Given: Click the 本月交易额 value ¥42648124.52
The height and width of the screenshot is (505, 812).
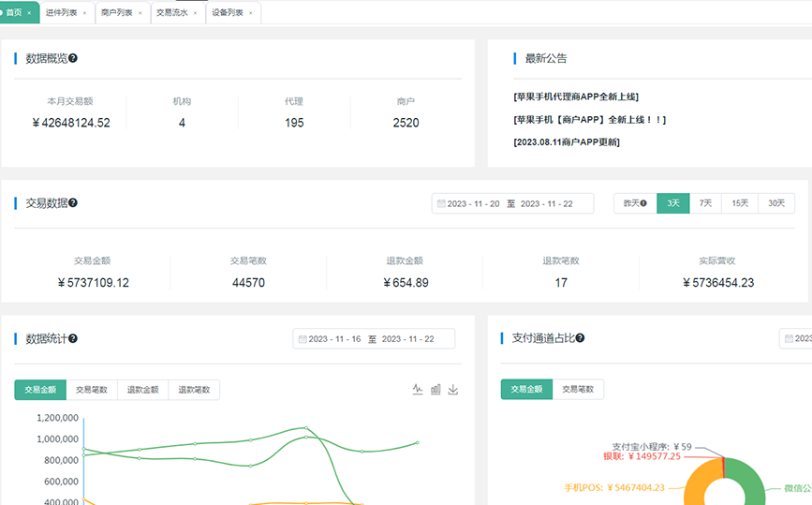Looking at the screenshot, I should point(71,123).
